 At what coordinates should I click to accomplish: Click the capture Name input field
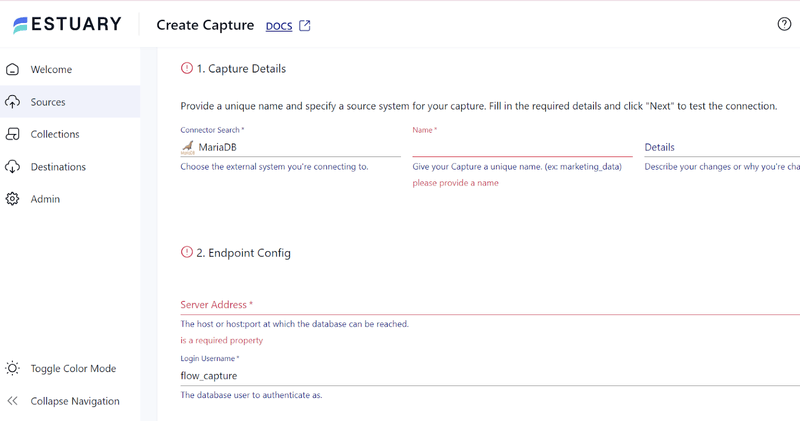(x=522, y=147)
